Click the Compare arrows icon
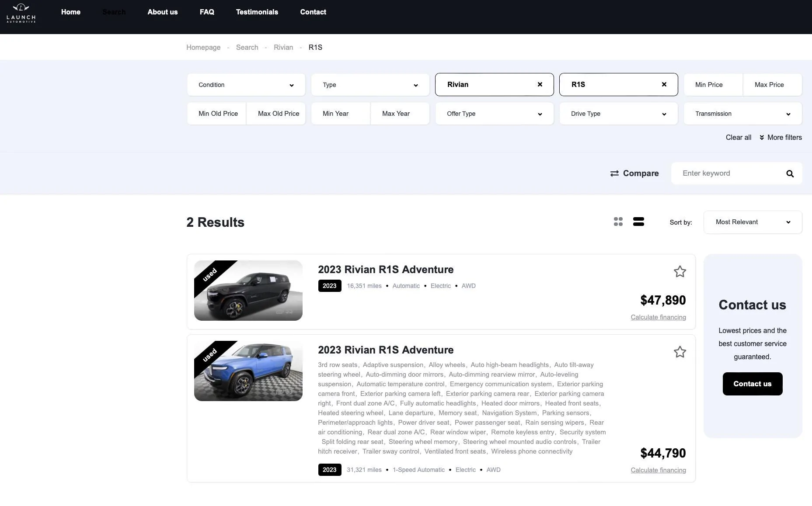The width and height of the screenshot is (812, 506). click(614, 173)
